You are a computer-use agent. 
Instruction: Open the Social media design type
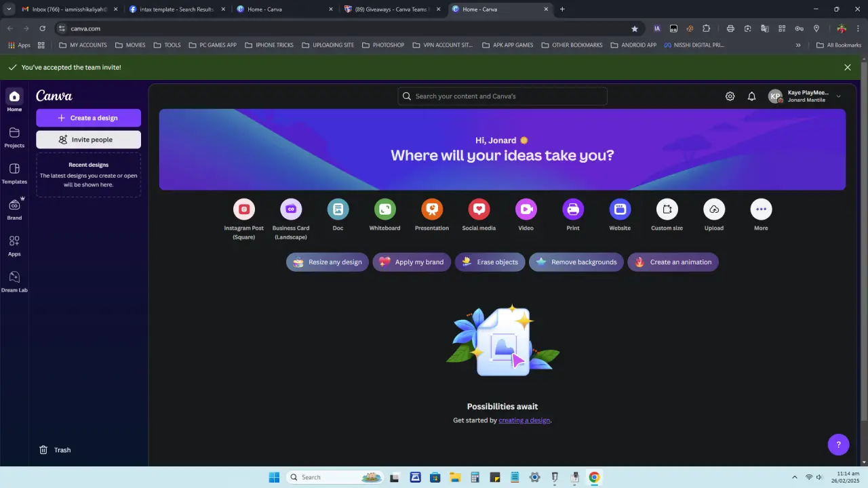[479, 209]
